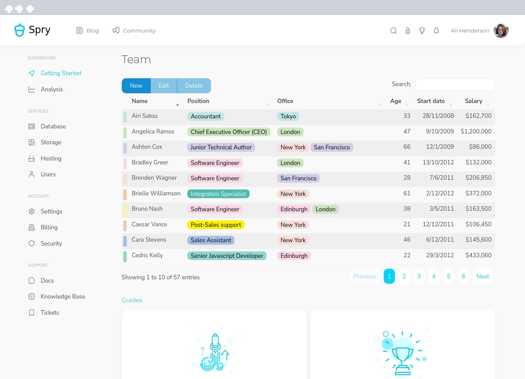Click Airi Satou's teal color marker

pyautogui.click(x=125, y=117)
